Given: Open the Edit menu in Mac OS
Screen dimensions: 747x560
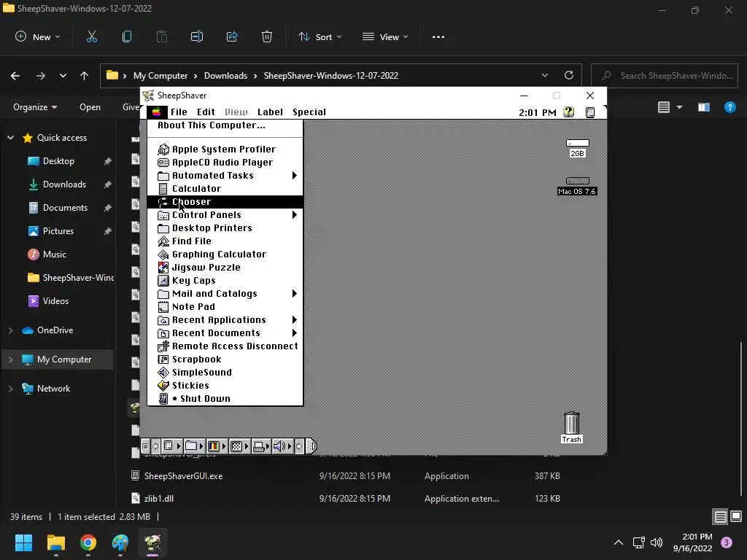Looking at the screenshot, I should tap(206, 112).
